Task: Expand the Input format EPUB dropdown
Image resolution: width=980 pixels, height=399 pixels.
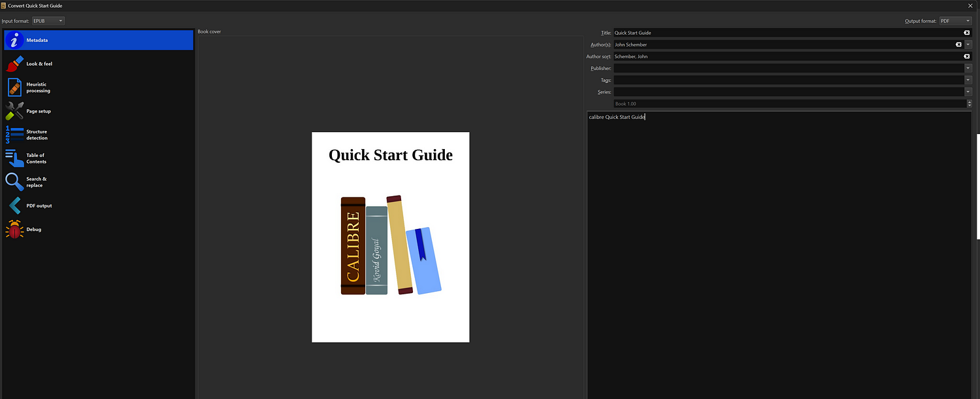Action: tap(48, 21)
